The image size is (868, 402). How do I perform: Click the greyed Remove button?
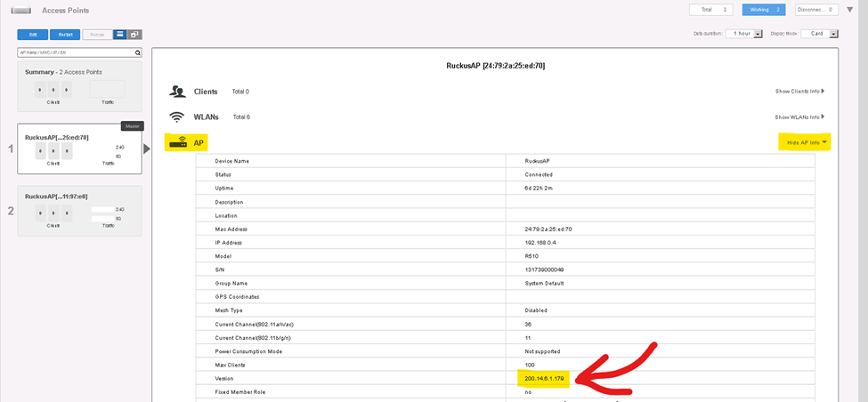tap(97, 35)
